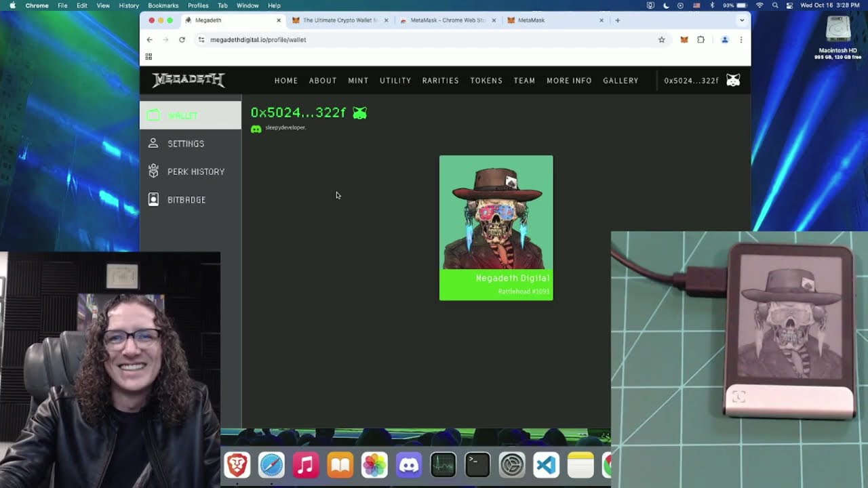Open the GALLERY nav link
868x488 pixels.
tap(620, 81)
